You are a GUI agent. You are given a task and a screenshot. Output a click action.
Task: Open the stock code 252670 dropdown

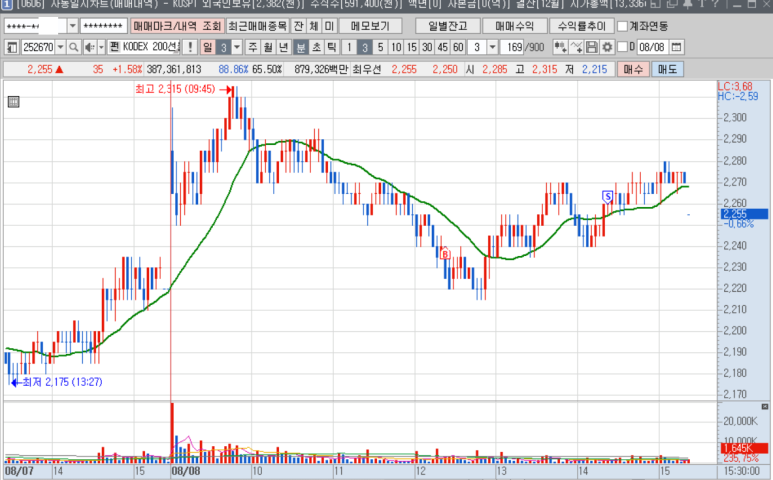[x=60, y=47]
